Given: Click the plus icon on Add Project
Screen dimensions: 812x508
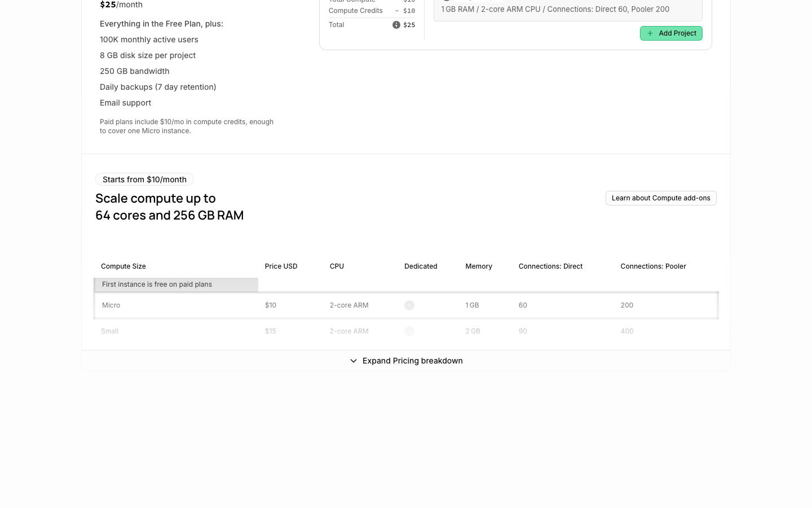Looking at the screenshot, I should (650, 33).
